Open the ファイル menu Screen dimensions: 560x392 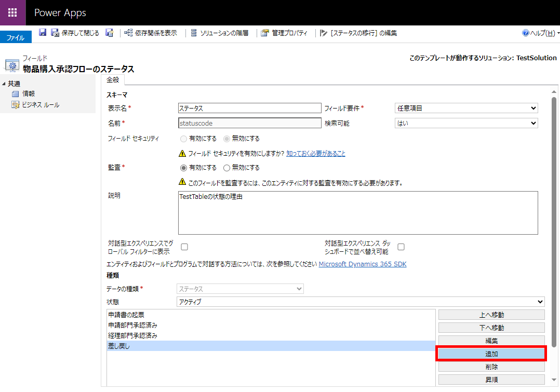click(x=16, y=37)
